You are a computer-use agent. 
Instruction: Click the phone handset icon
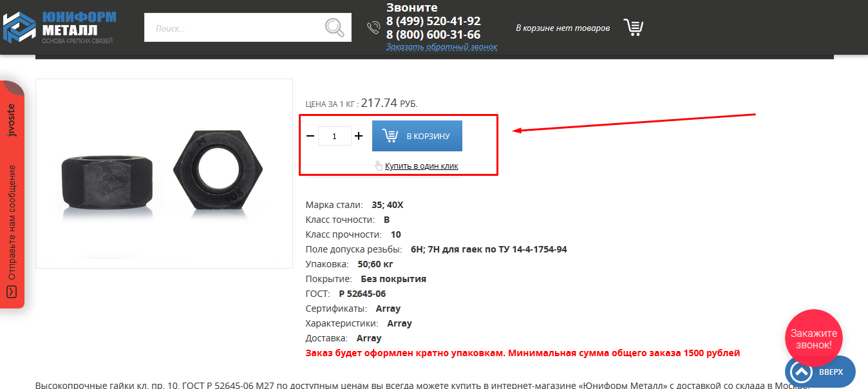pyautogui.click(x=373, y=28)
